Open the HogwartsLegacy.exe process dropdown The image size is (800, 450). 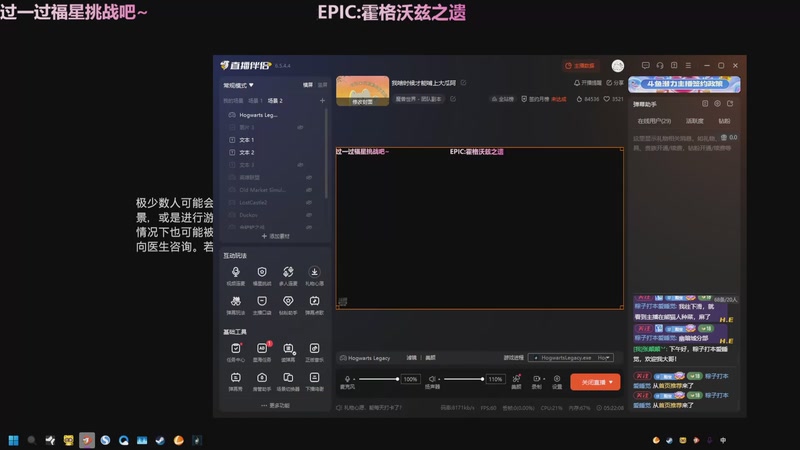click(570, 358)
